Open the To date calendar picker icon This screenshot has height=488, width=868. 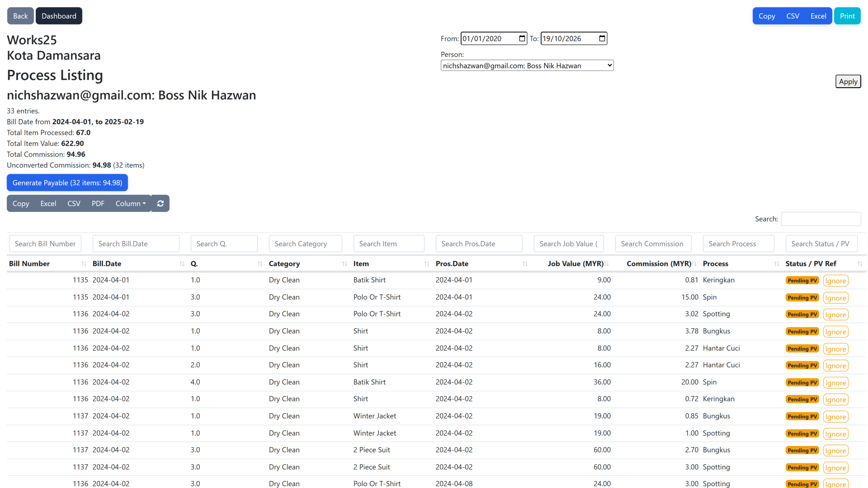602,38
